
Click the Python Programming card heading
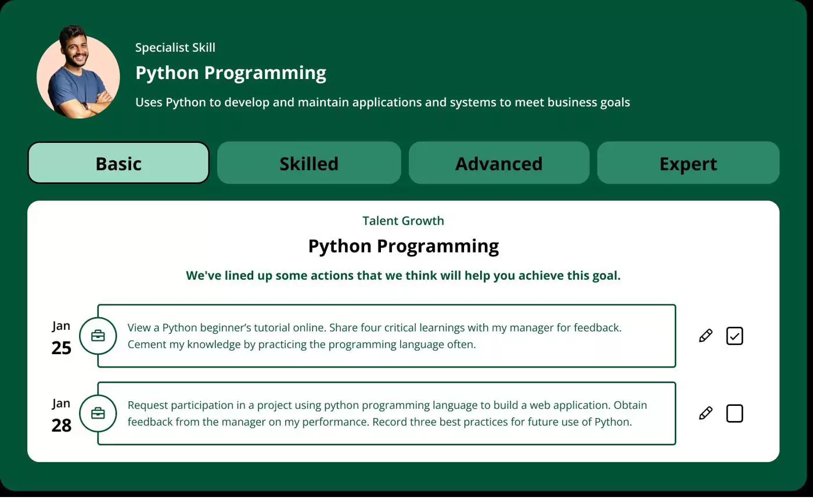click(x=403, y=246)
